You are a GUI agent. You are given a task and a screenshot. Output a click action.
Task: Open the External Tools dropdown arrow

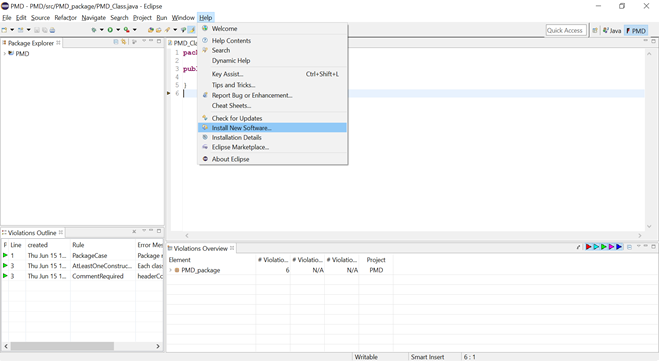coord(134,30)
